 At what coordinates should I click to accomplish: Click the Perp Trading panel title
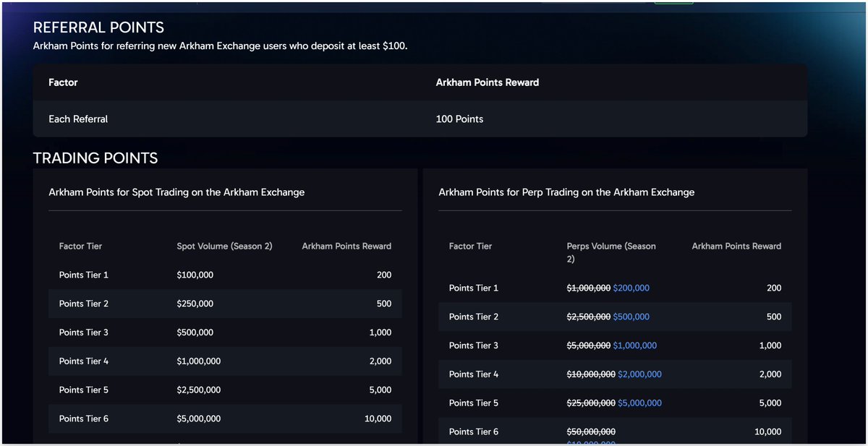click(x=566, y=192)
